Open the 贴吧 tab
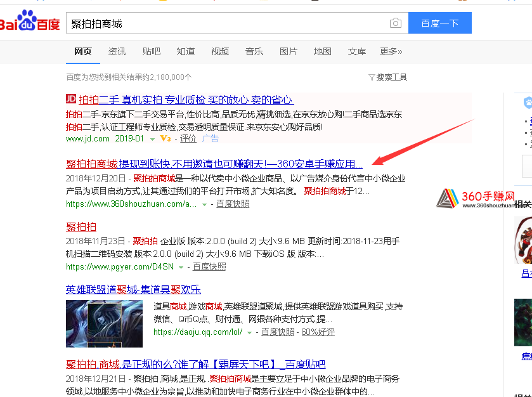The height and width of the screenshot is (397, 532). click(x=152, y=51)
